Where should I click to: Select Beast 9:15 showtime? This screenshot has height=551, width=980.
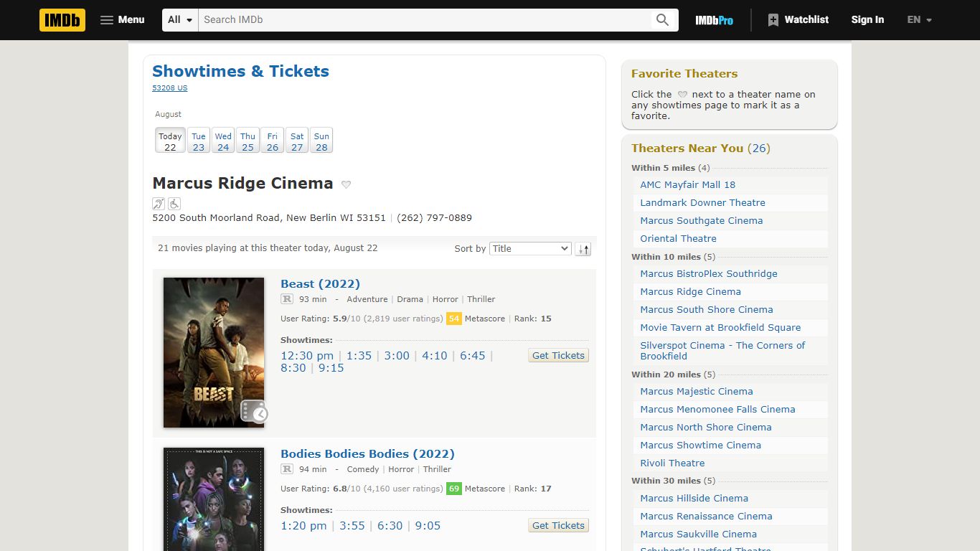(331, 367)
